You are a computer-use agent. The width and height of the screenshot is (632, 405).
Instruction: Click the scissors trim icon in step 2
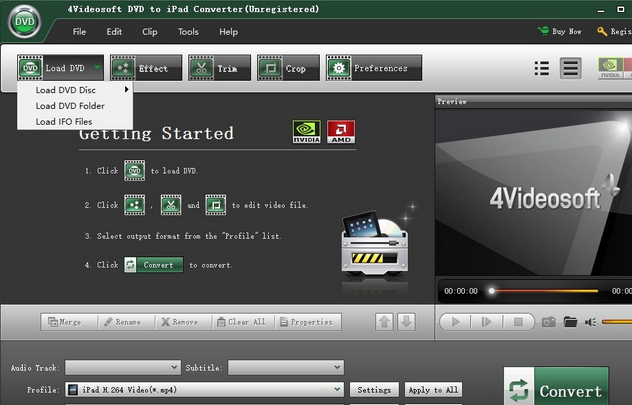click(171, 205)
